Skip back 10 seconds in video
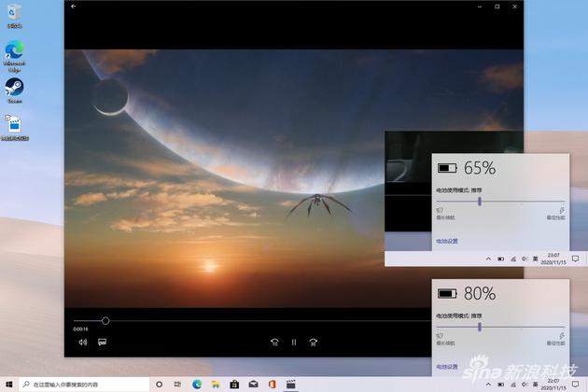This screenshot has height=392, width=588. coord(274,342)
